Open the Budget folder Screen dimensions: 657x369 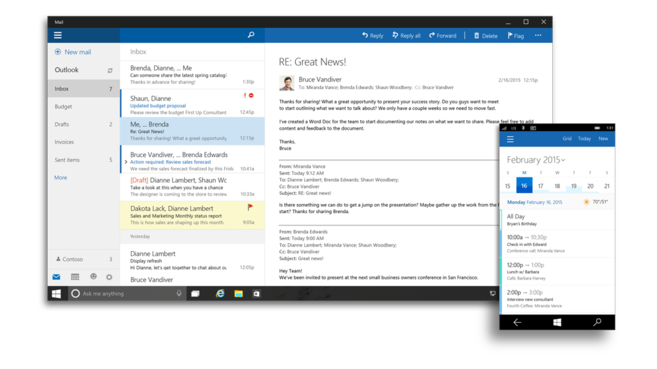pos(83,106)
